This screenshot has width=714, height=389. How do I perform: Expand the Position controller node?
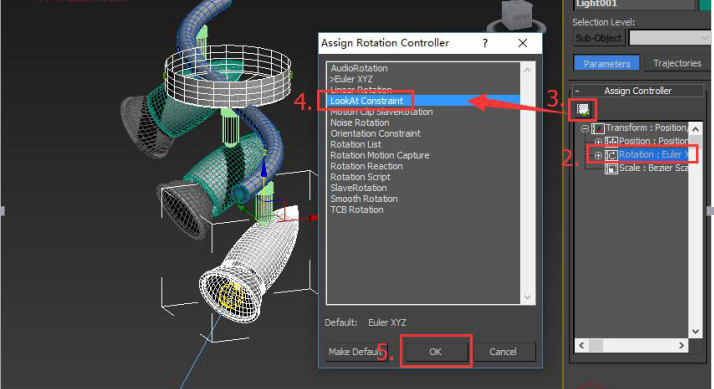(598, 142)
